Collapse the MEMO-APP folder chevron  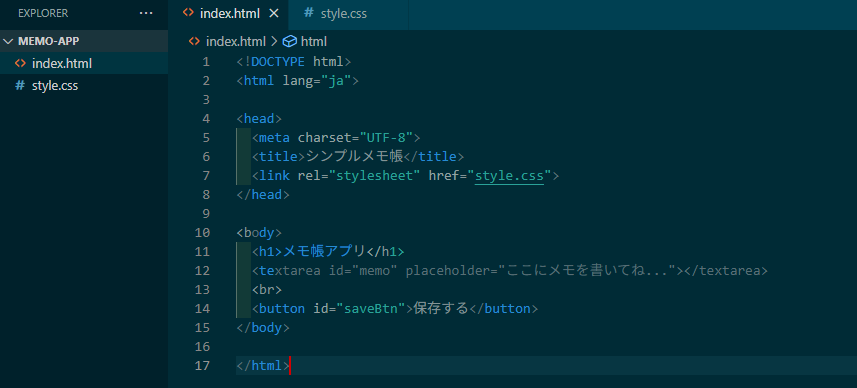click(x=9, y=42)
